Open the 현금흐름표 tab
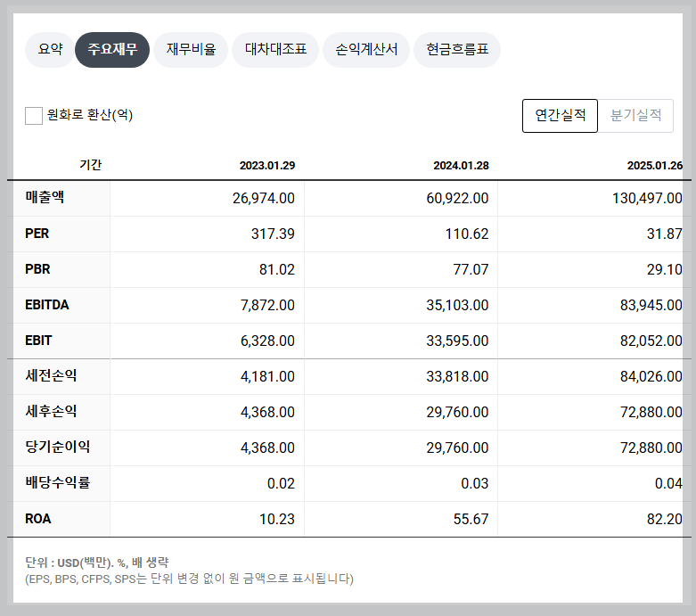 tap(457, 49)
